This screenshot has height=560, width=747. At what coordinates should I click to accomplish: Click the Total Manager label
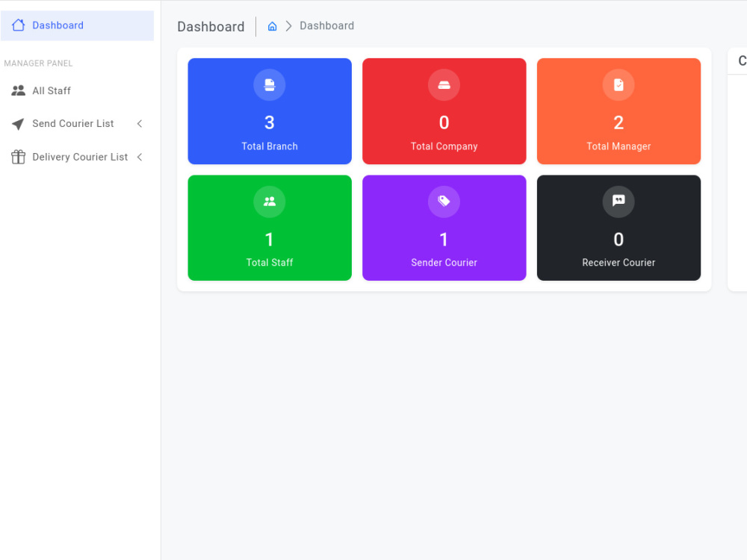pyautogui.click(x=619, y=146)
